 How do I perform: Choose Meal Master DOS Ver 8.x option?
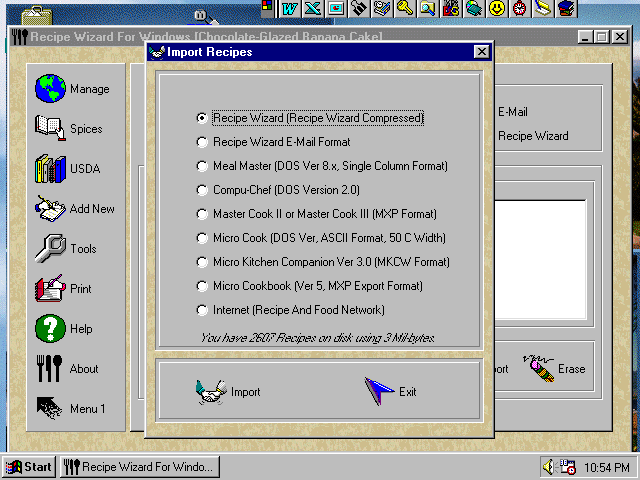(x=322, y=166)
